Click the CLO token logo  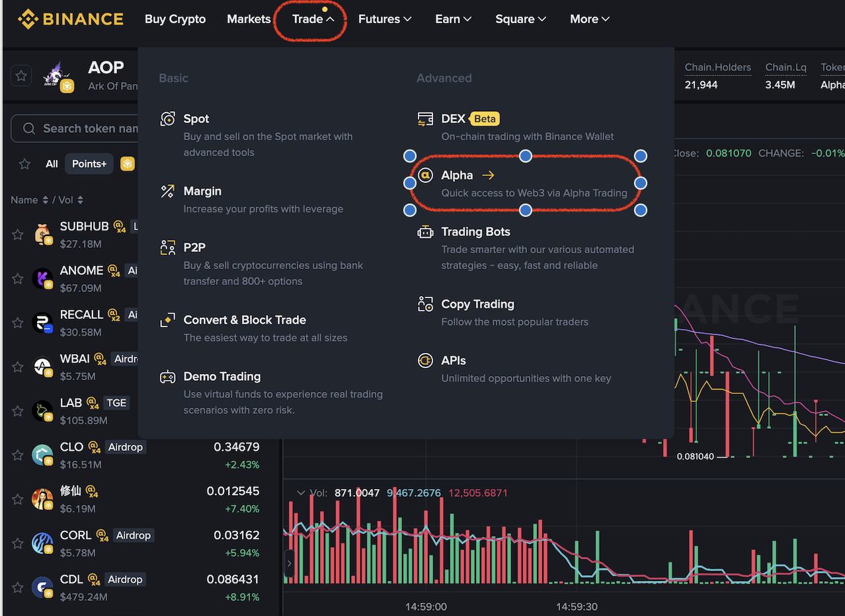[x=42, y=455]
